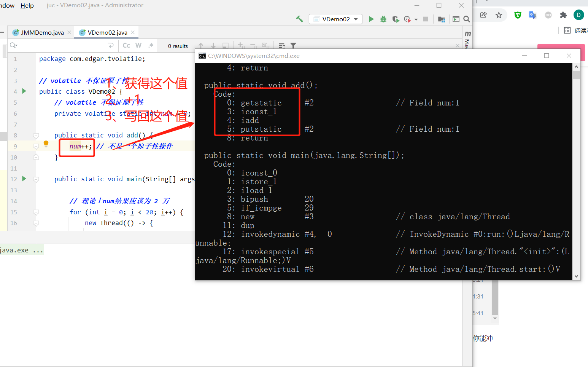Click the browser reading list icon
Viewport: 588px width, 367px height.
567,30
